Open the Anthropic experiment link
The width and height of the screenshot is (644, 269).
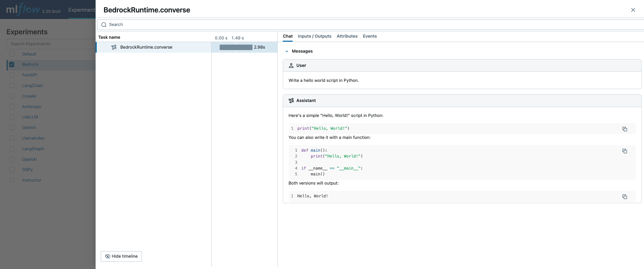[32, 107]
